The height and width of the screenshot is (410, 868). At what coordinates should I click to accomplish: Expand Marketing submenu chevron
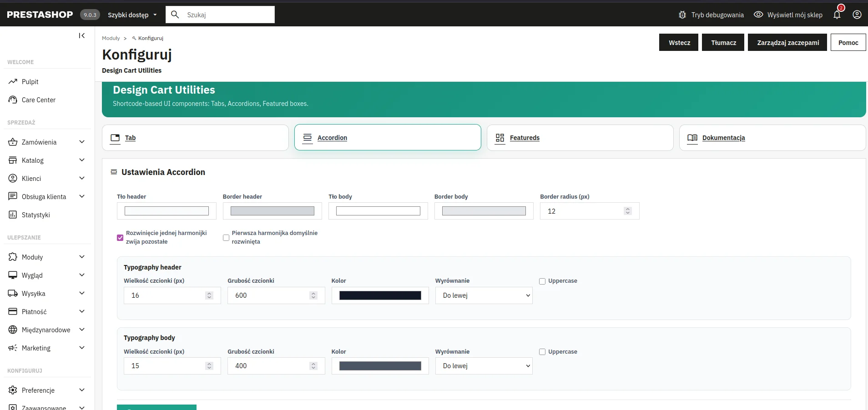coord(82,348)
